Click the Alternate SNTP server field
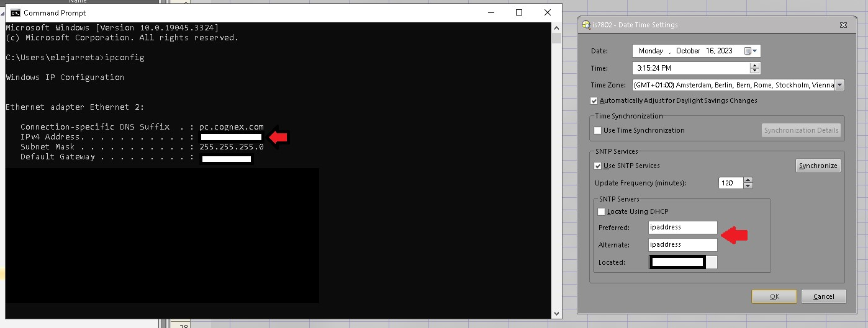 [x=682, y=245]
